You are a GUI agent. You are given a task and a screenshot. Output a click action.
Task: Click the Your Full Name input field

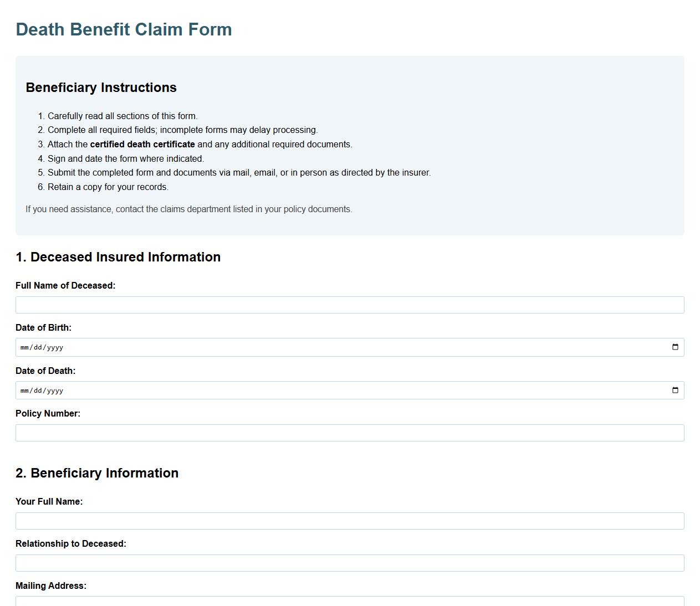point(349,521)
